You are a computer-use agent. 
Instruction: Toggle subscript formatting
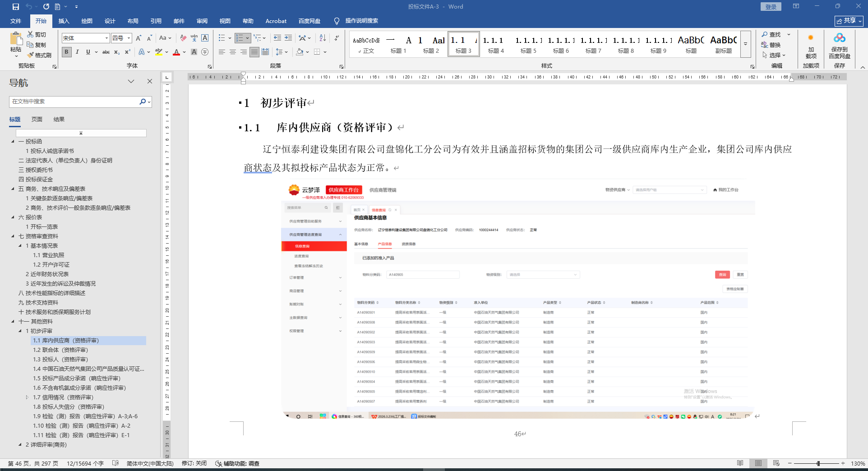point(117,52)
